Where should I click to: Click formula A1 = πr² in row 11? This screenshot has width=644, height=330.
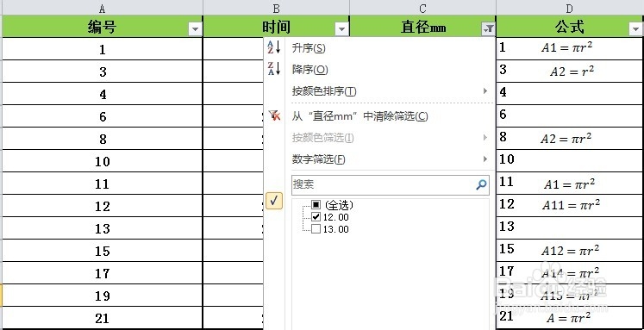tap(569, 184)
